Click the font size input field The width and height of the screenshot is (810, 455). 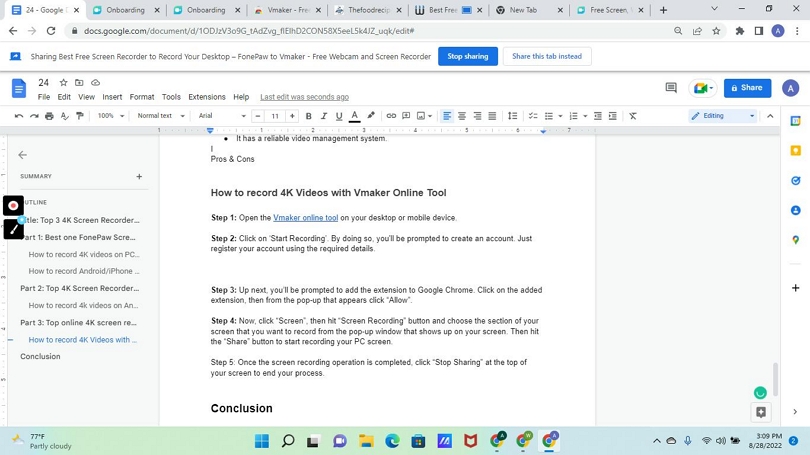[275, 116]
